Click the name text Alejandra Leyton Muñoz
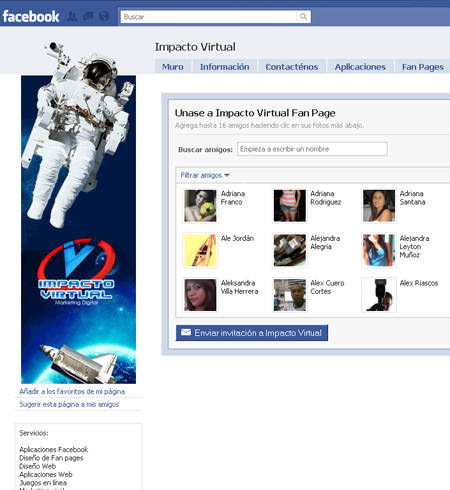Screen dimensions: 450x490 414,247
